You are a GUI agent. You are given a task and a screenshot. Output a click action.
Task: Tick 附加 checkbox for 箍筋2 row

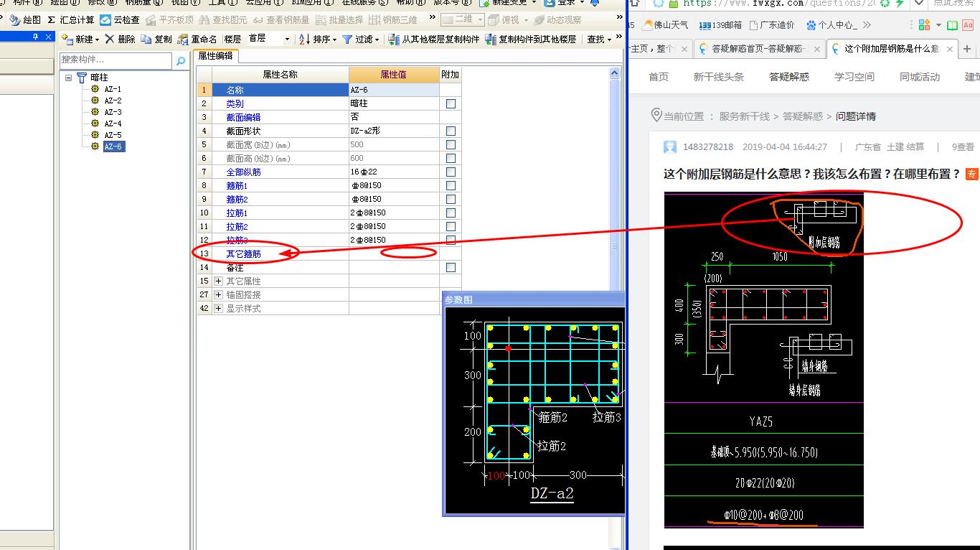(x=451, y=199)
